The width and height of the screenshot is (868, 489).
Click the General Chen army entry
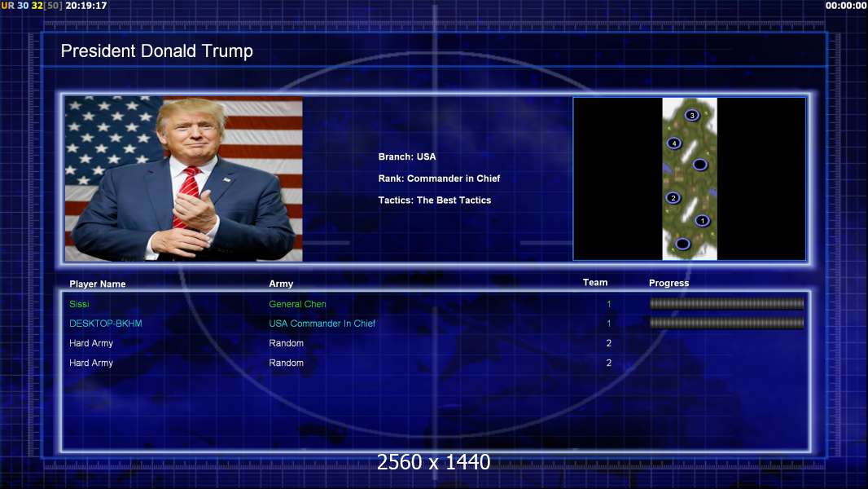(297, 304)
